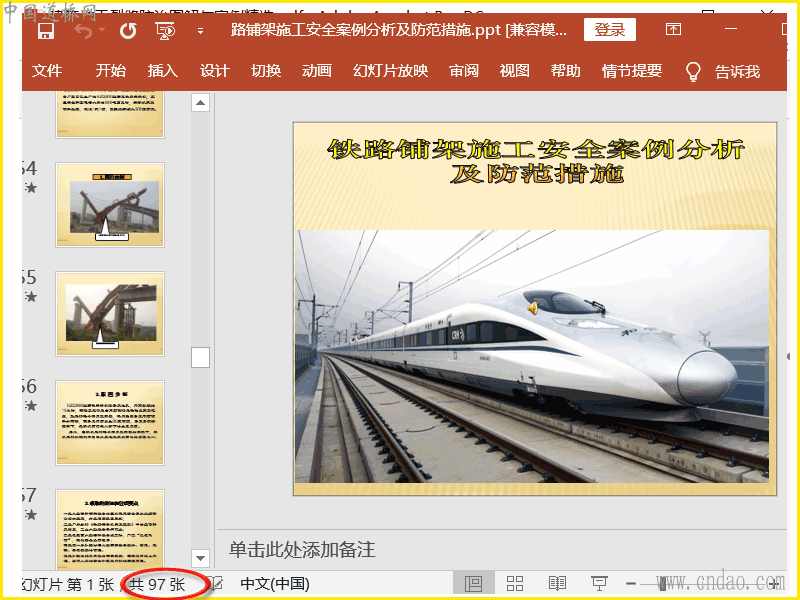800x600 pixels.
Task: Click the slide title 铁路铺架施工安全案例分析
Action: (535, 161)
